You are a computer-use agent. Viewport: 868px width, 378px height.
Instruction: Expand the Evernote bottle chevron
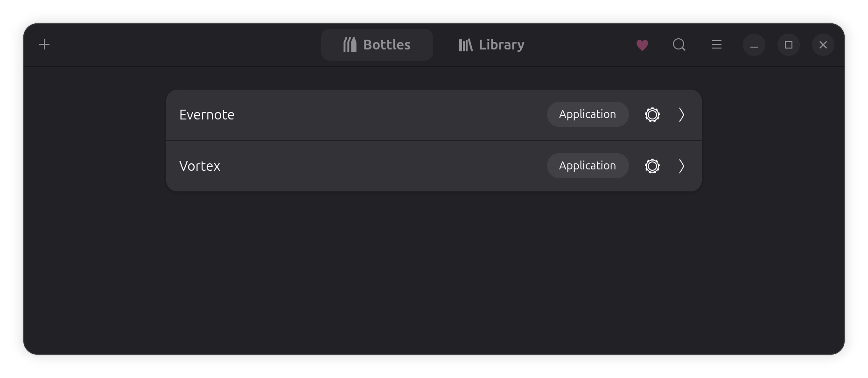click(x=681, y=115)
